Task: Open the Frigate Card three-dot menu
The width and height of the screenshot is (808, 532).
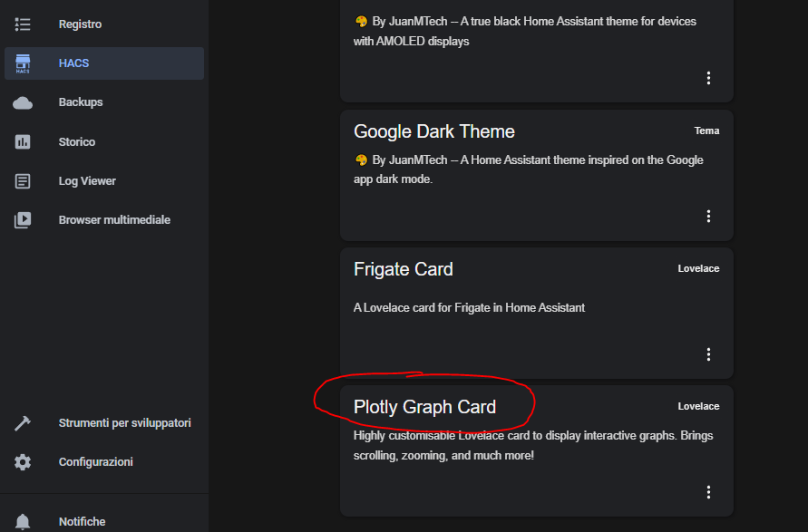Action: tap(708, 353)
